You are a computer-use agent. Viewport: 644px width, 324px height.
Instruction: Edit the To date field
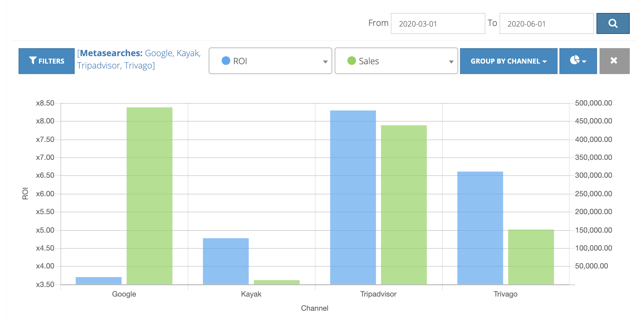546,23
